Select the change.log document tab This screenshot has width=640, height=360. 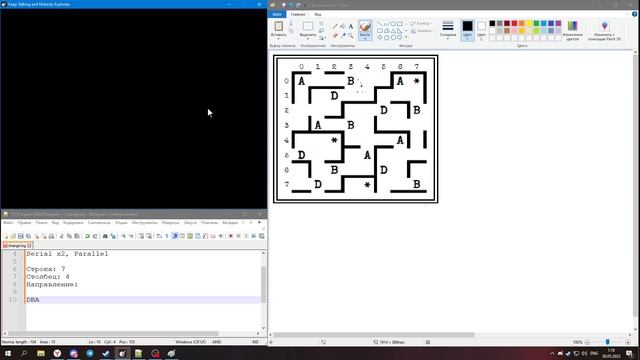[x=17, y=246]
